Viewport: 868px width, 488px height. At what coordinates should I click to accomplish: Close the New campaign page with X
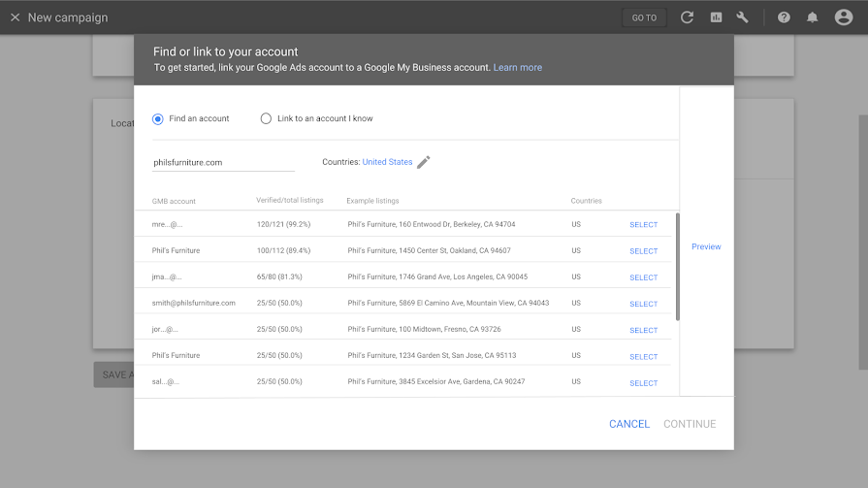point(15,17)
